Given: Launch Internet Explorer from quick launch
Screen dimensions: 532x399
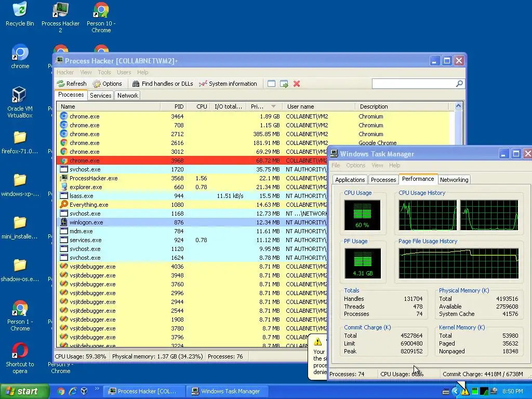Looking at the screenshot, I should pyautogui.click(x=73, y=391).
